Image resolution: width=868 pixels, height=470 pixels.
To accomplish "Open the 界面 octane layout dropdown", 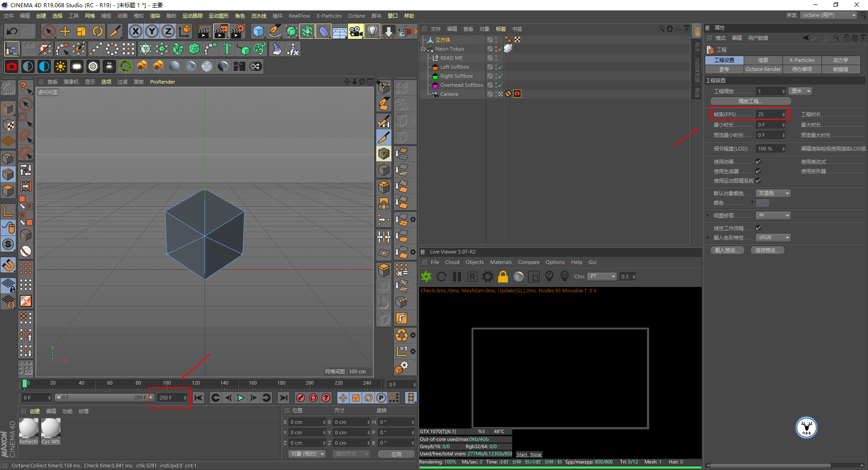I will click(x=829, y=15).
